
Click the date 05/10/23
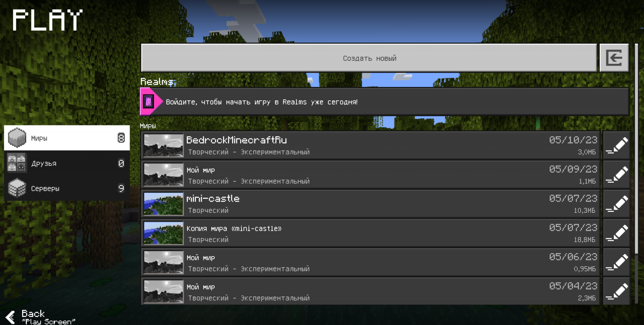573,140
